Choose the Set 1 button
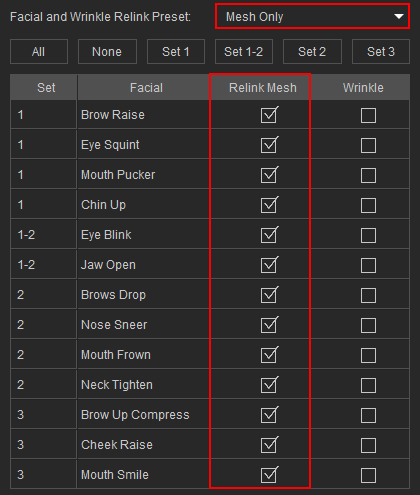Image resolution: width=420 pixels, height=495 pixels. pyautogui.click(x=176, y=52)
